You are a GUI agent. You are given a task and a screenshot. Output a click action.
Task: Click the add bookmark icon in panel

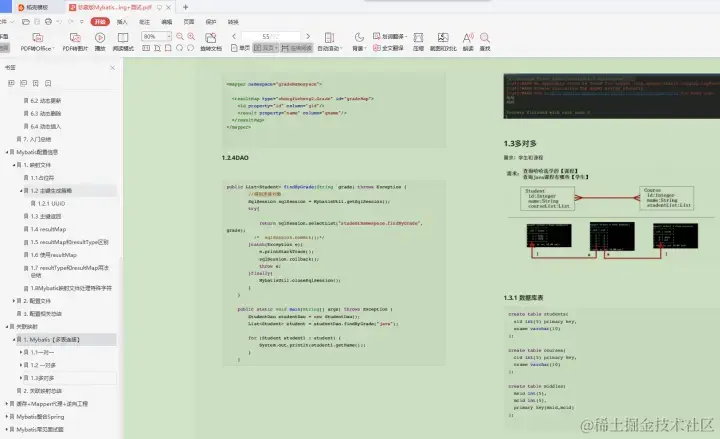pos(36,83)
